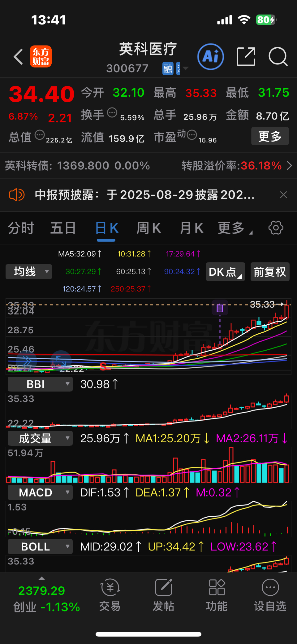Open convertible bond detail chevron
Image resolution: width=297 pixels, height=644 pixels.
click(x=289, y=166)
